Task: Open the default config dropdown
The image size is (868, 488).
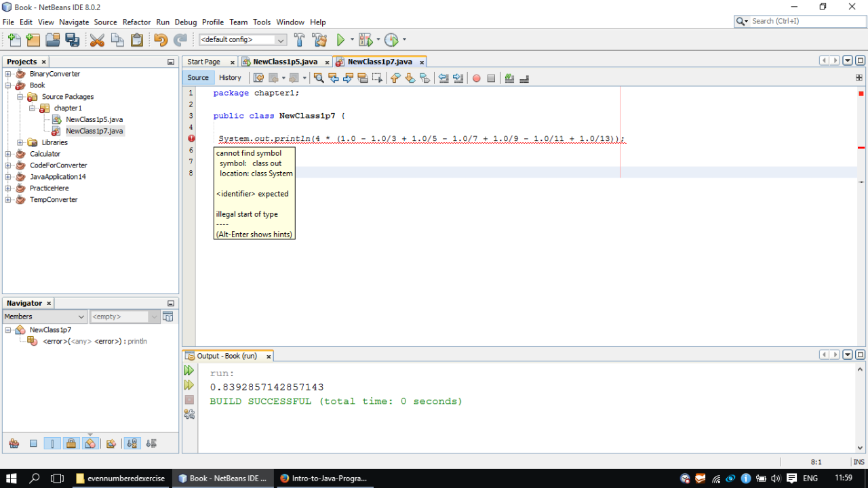Action: click(x=280, y=40)
